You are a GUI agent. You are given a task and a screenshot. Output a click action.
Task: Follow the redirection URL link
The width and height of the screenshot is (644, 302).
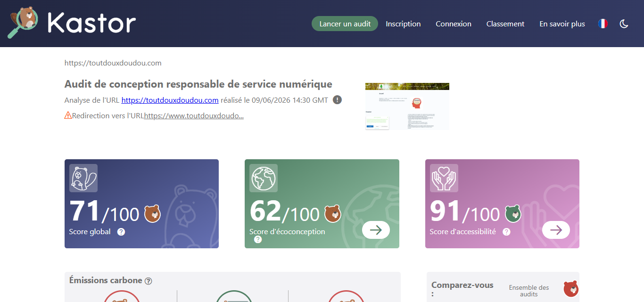coord(194,115)
